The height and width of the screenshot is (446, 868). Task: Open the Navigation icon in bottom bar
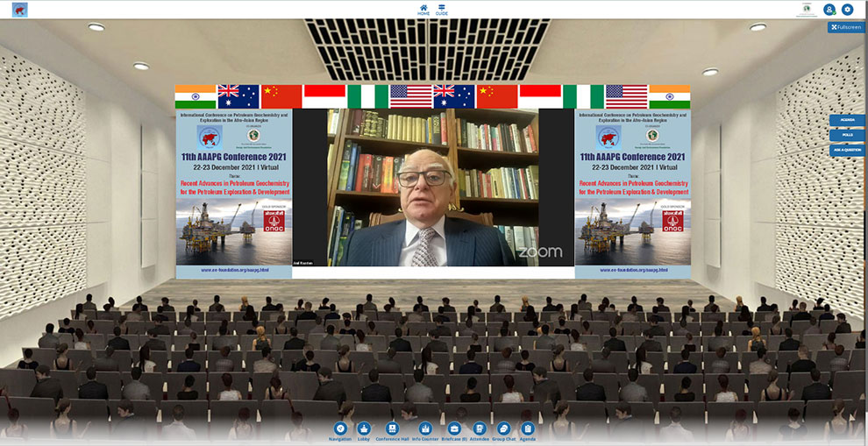(x=340, y=428)
